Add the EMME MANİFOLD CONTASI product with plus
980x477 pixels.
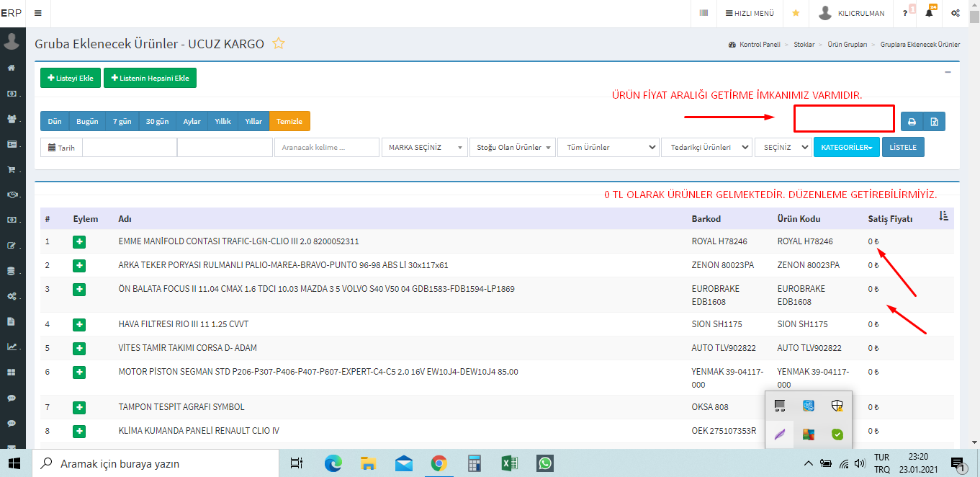79,242
